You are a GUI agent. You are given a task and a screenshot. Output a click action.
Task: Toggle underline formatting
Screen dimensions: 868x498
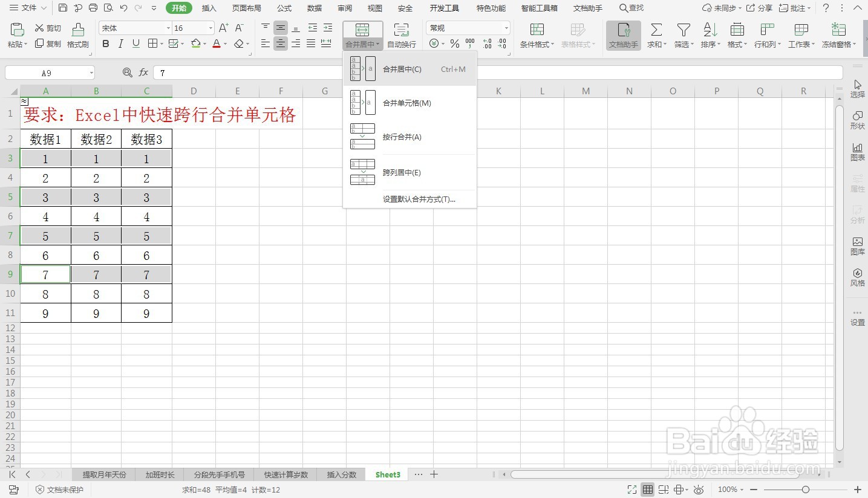136,44
